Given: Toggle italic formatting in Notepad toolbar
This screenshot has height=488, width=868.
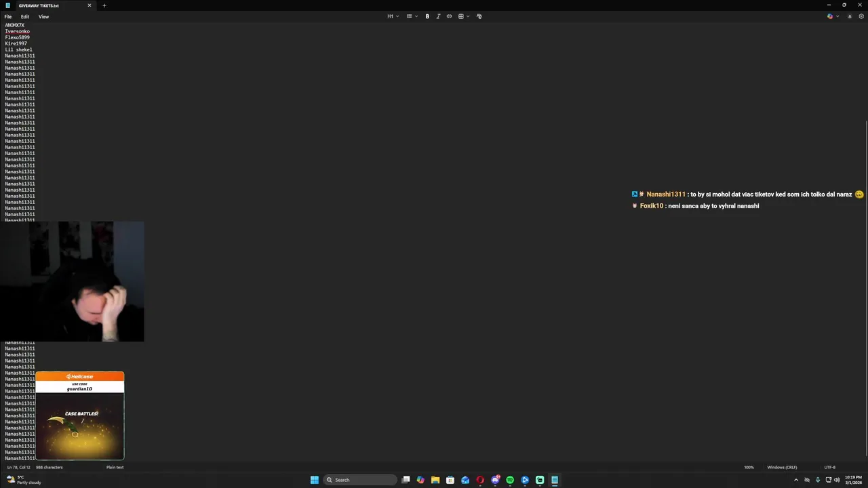Looking at the screenshot, I should 438,16.
